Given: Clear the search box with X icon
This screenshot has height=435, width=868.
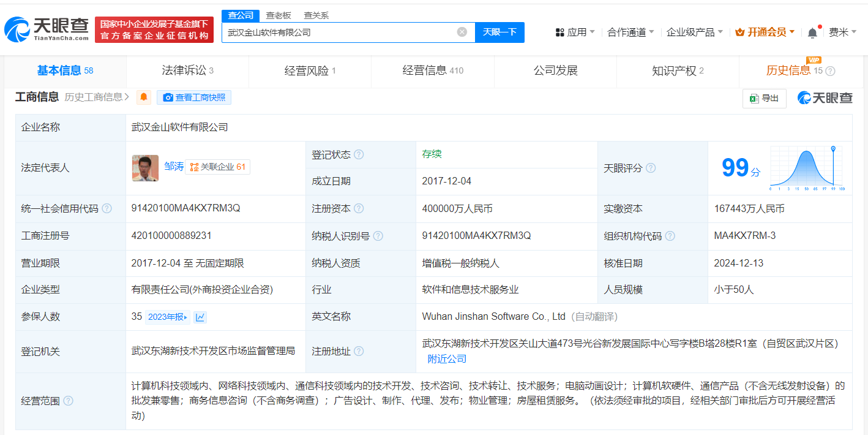Looking at the screenshot, I should click(462, 32).
